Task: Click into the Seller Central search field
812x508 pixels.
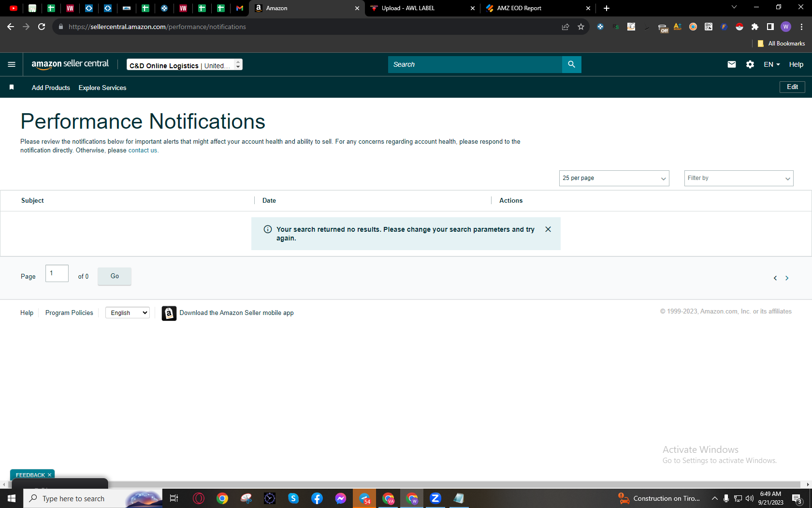Action: click(475, 64)
